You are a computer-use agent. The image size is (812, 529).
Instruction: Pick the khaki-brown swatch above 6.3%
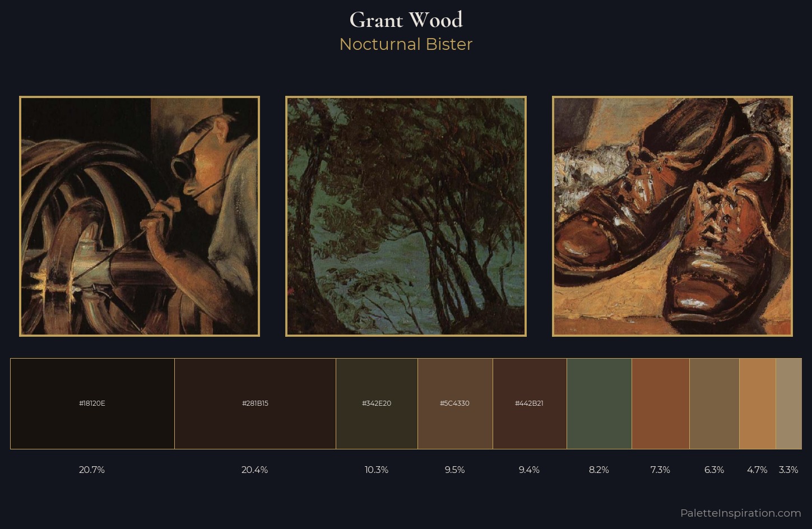[714, 403]
